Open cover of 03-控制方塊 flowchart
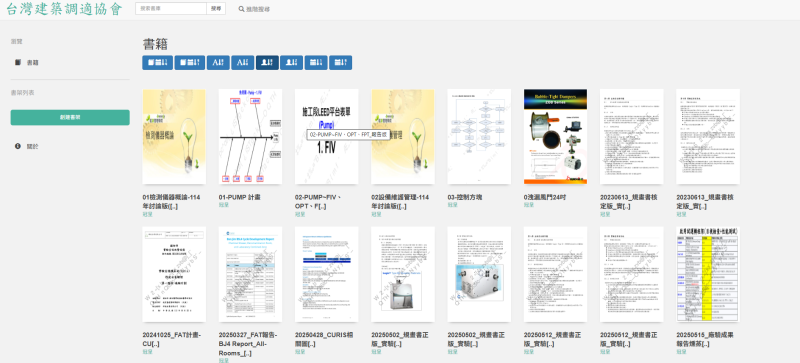The image size is (800, 363). coord(479,137)
